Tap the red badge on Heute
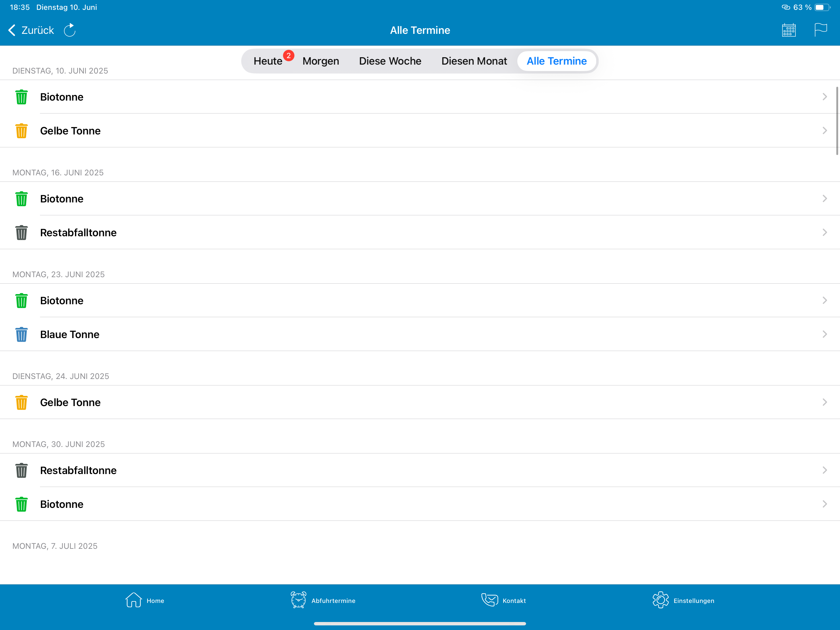The width and height of the screenshot is (840, 630). (x=289, y=55)
